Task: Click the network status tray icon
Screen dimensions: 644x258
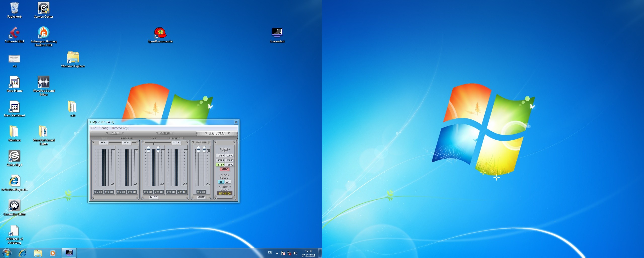Action: pyautogui.click(x=289, y=253)
